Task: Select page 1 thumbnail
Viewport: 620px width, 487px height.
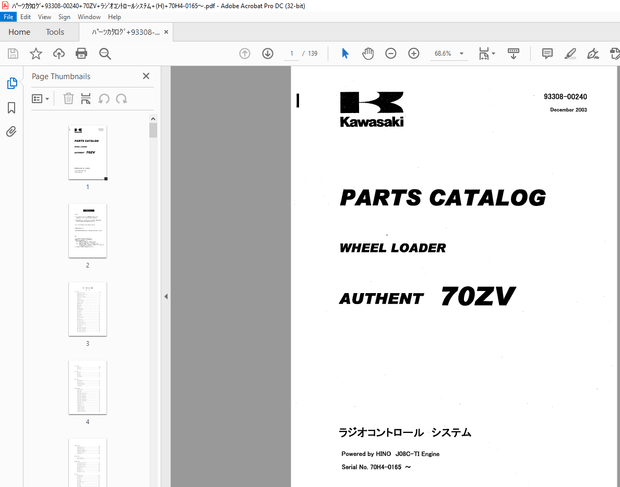Action: pyautogui.click(x=87, y=153)
